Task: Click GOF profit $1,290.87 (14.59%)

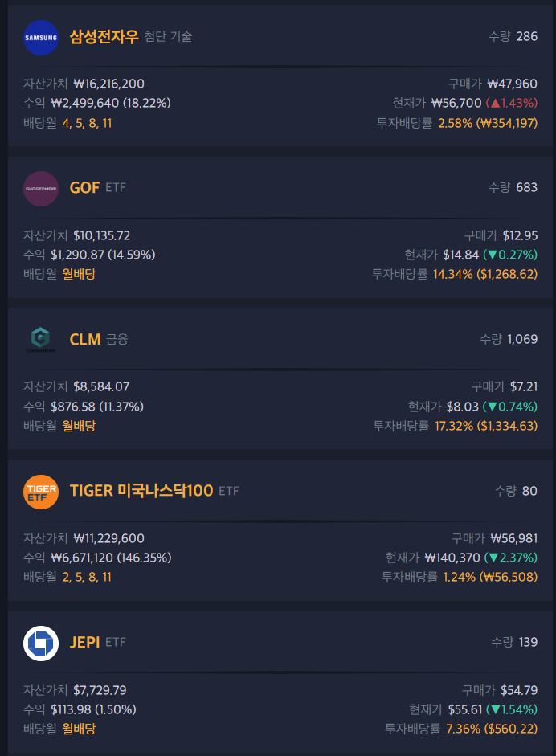Action: click(103, 255)
